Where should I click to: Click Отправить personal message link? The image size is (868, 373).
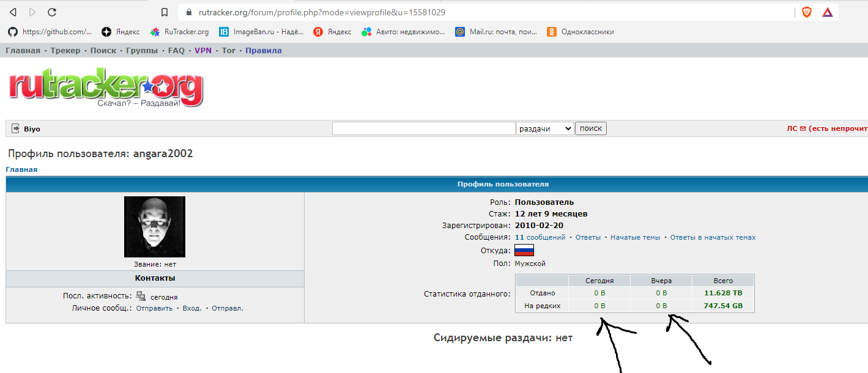[154, 308]
